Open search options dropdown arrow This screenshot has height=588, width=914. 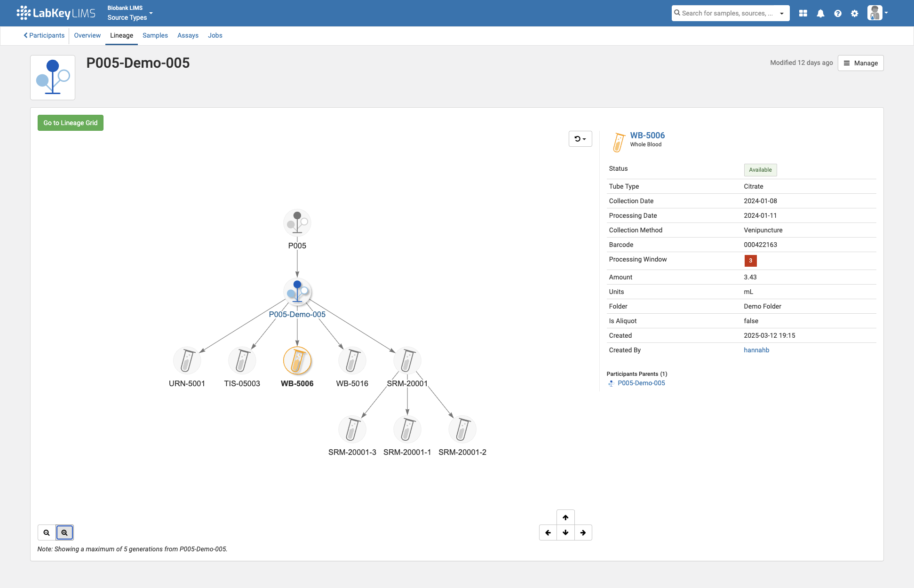click(782, 13)
